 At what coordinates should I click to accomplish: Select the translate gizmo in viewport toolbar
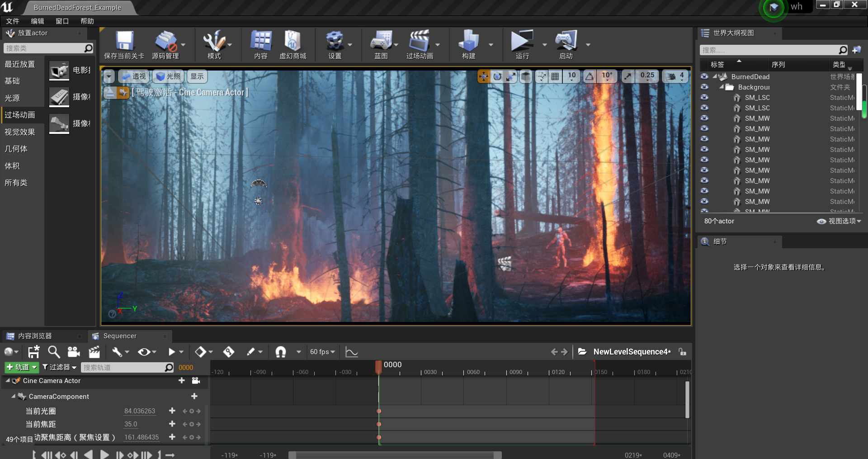[x=484, y=76]
